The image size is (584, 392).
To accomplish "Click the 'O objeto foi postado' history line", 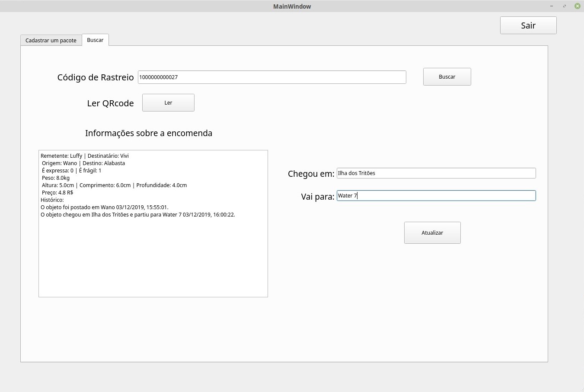I will pos(105,207).
